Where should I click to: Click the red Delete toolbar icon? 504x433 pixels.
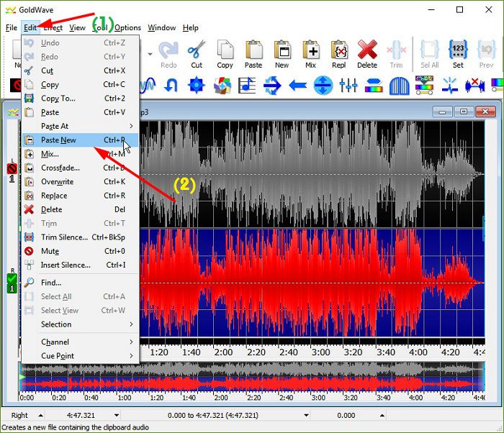367,54
